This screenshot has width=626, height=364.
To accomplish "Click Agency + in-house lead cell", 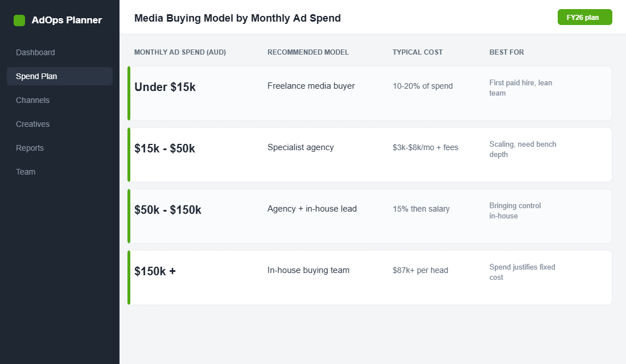I will click(x=312, y=209).
